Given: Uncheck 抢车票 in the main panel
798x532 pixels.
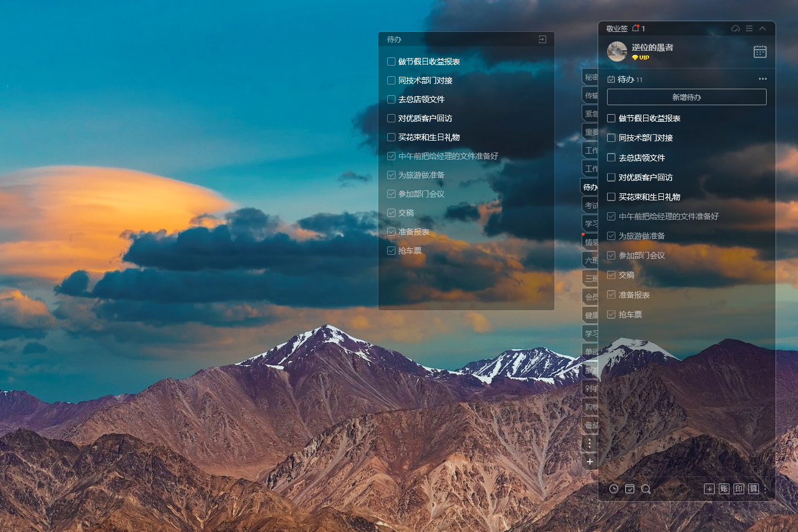Looking at the screenshot, I should pyautogui.click(x=611, y=314).
